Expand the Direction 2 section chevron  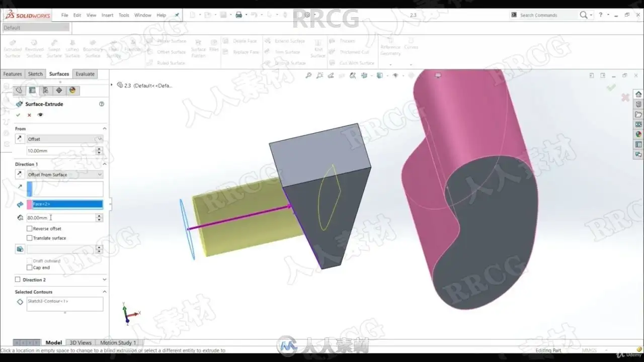[x=105, y=280]
